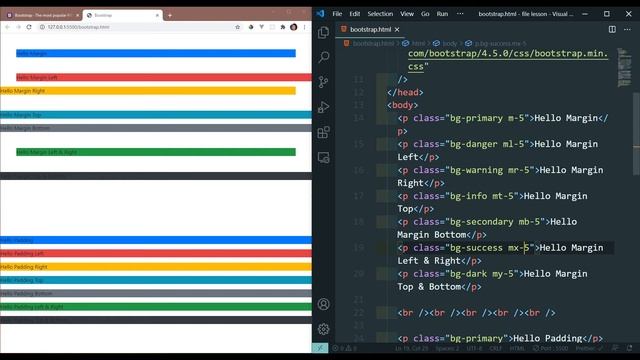Click the yellow Hello Padding Right bar

156,267
